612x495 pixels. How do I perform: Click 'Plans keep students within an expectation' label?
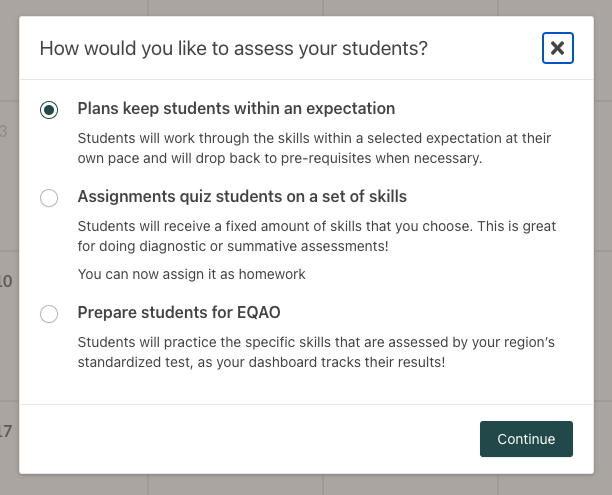236,109
